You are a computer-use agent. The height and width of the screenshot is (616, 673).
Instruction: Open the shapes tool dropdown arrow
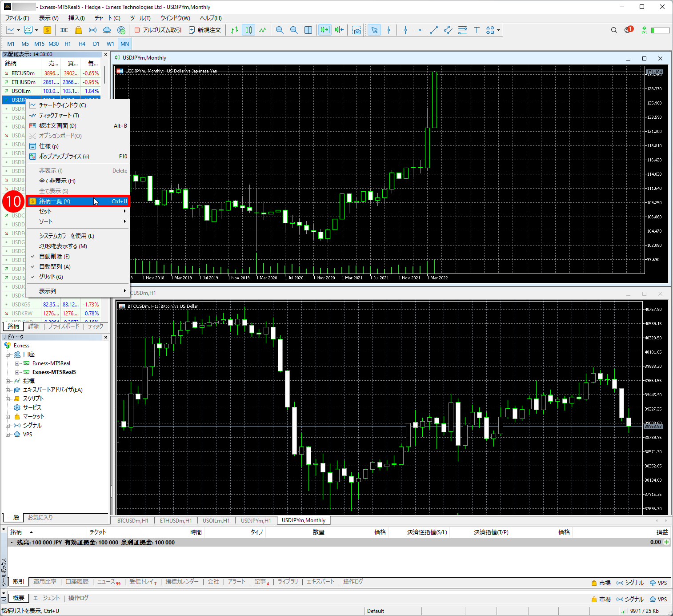(x=499, y=30)
